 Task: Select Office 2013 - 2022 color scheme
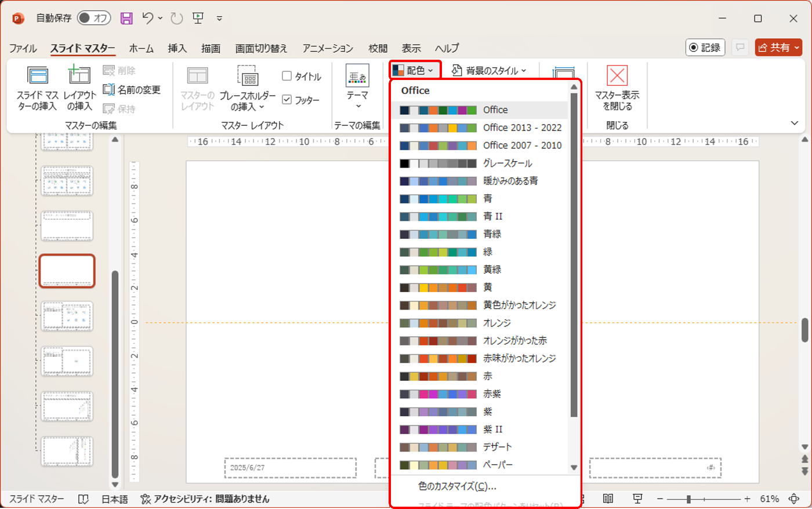point(480,128)
